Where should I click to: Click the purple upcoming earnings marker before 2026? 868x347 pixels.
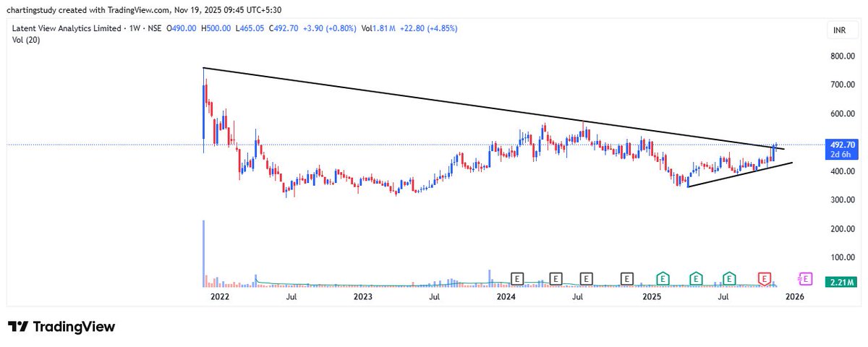804,278
